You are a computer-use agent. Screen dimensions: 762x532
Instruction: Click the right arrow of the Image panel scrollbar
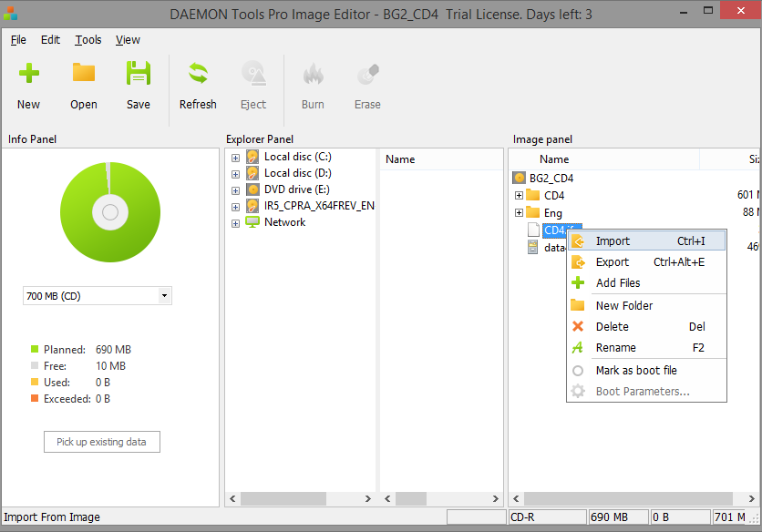(751, 498)
